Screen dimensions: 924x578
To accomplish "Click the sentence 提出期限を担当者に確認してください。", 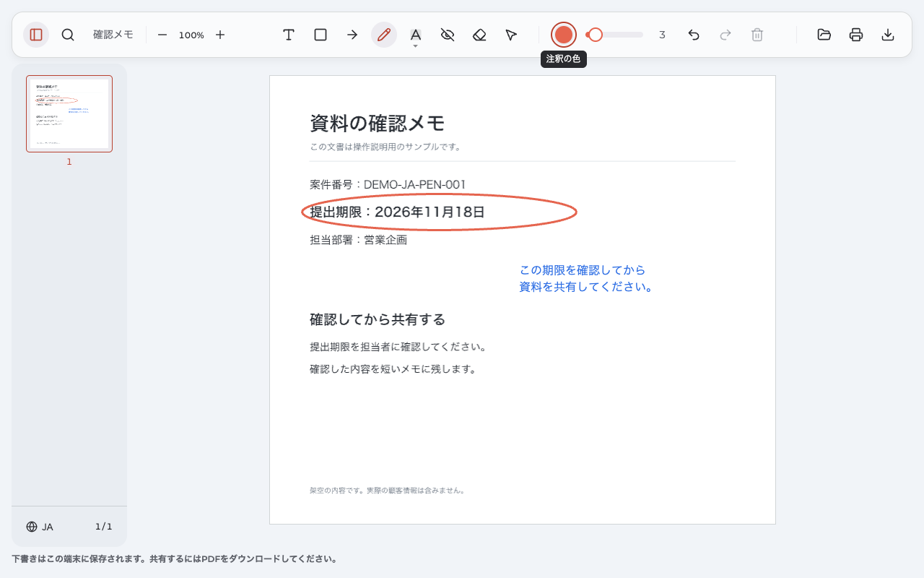I will pos(398,347).
